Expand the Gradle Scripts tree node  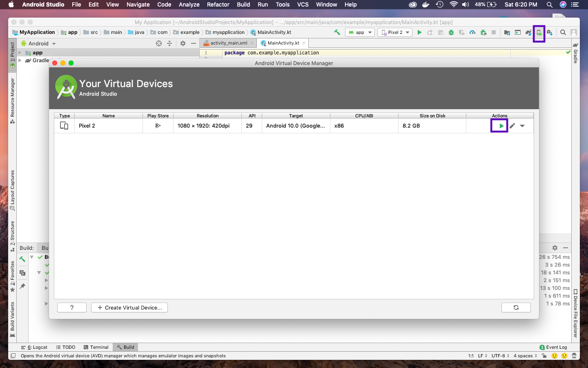pos(20,61)
